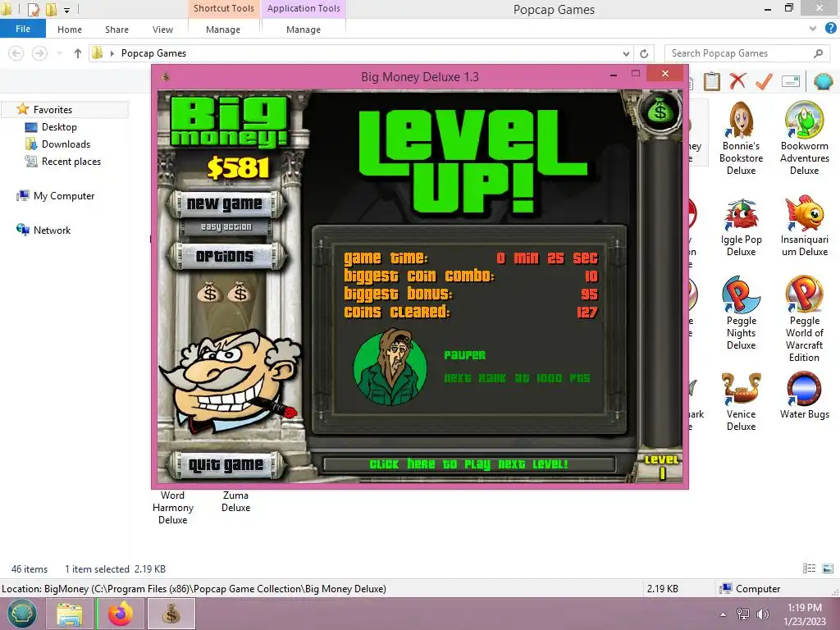Open Bookworm Adventures Deluxe shortcut
The height and width of the screenshot is (630, 840).
[x=804, y=138]
